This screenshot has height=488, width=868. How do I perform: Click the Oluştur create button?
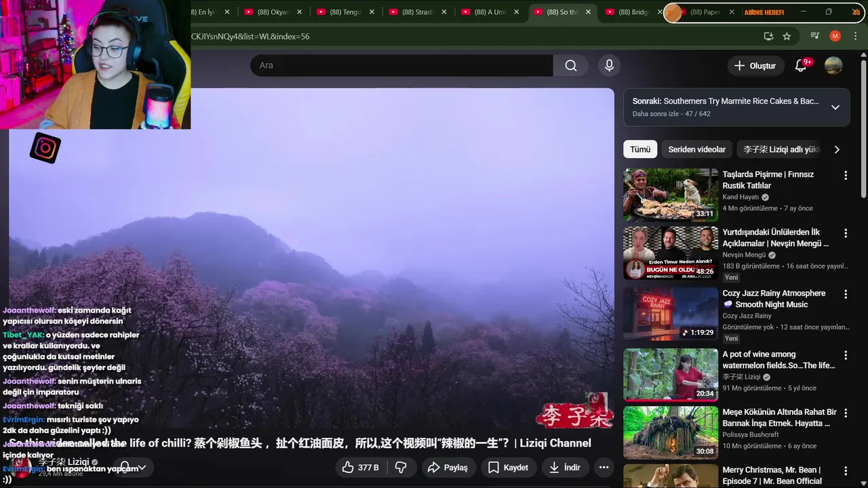(x=755, y=66)
